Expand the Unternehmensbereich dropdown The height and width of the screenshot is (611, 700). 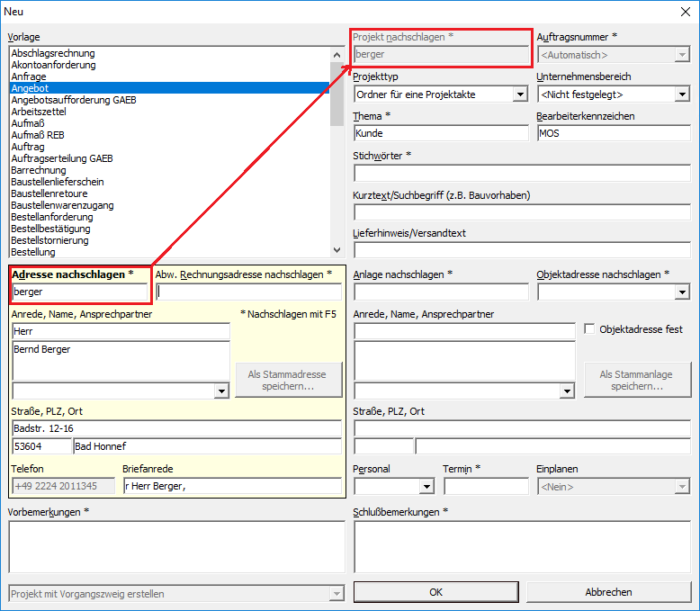(x=681, y=94)
